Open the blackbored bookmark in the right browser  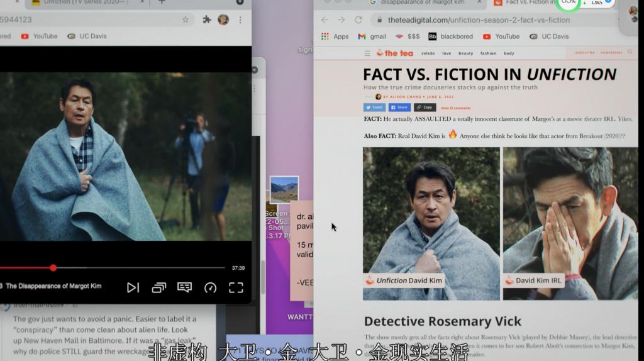point(450,36)
